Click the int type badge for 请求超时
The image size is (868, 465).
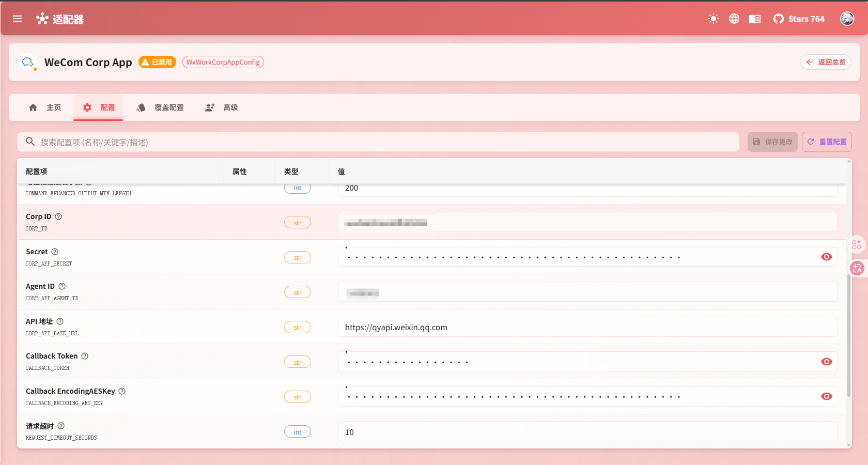pyautogui.click(x=298, y=431)
